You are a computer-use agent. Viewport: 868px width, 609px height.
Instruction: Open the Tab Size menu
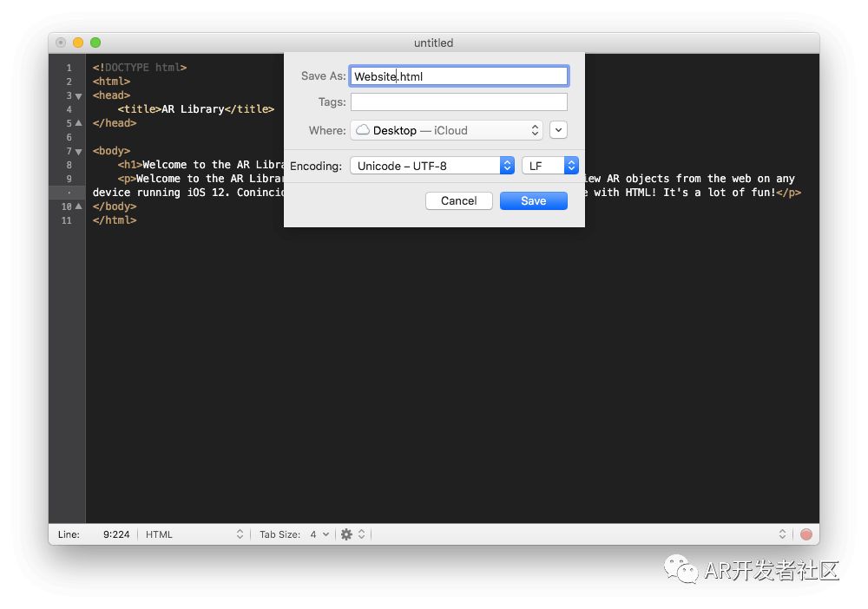point(294,534)
